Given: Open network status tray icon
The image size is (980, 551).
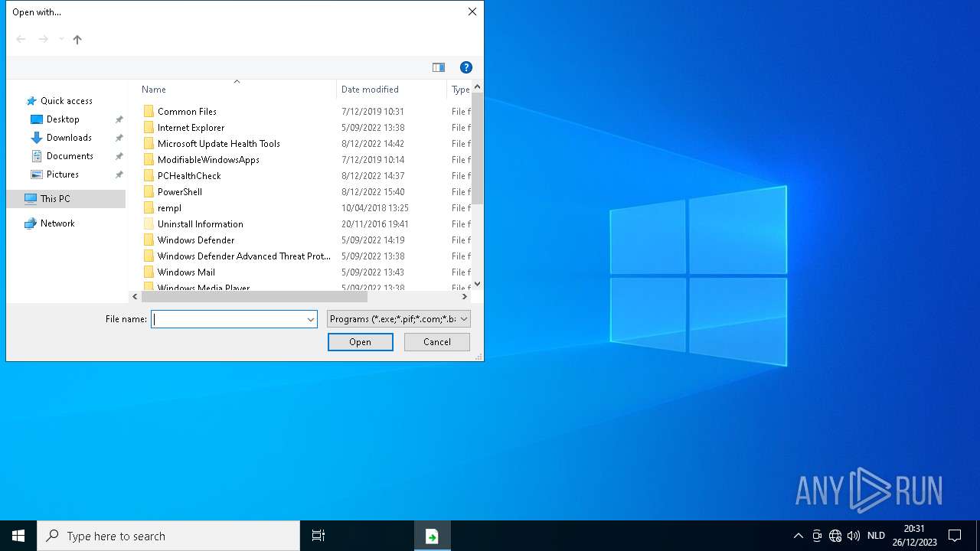Looking at the screenshot, I should (835, 536).
